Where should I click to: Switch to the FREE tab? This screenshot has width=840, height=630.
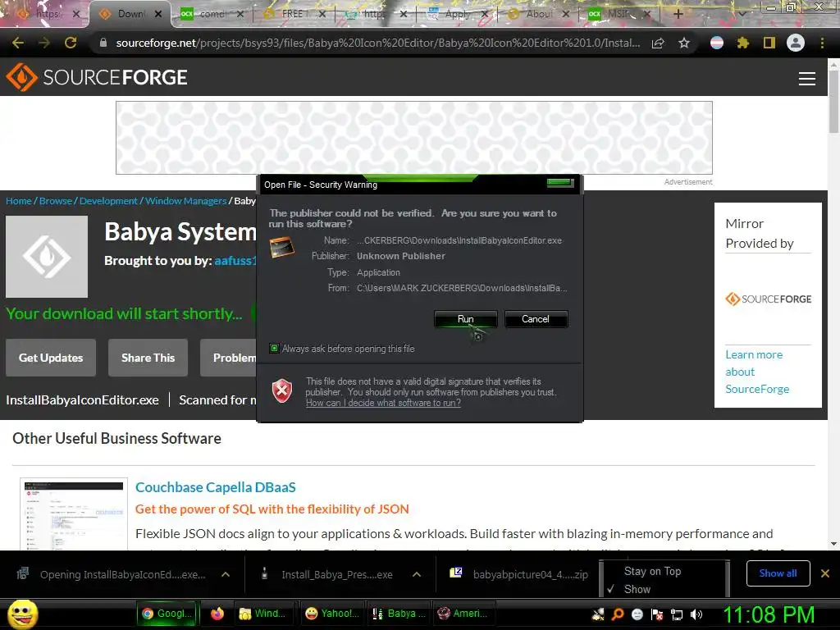click(294, 14)
